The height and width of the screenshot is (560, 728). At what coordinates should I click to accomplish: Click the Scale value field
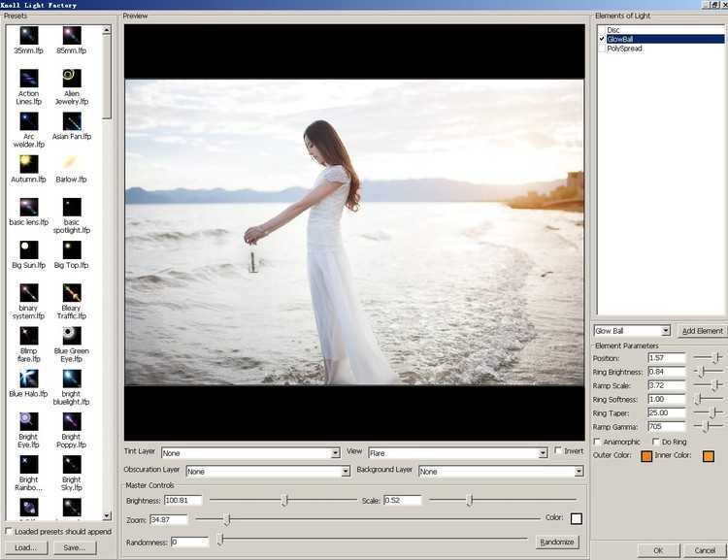[x=403, y=501]
